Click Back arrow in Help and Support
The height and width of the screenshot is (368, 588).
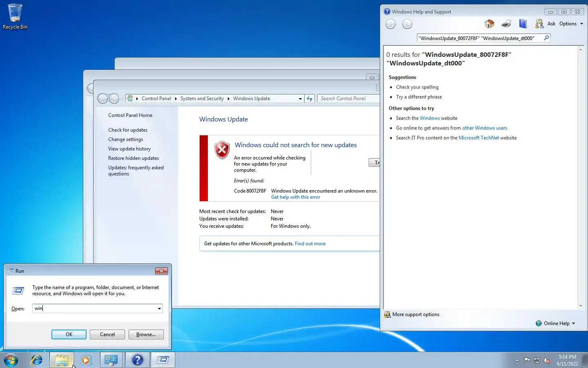391,24
